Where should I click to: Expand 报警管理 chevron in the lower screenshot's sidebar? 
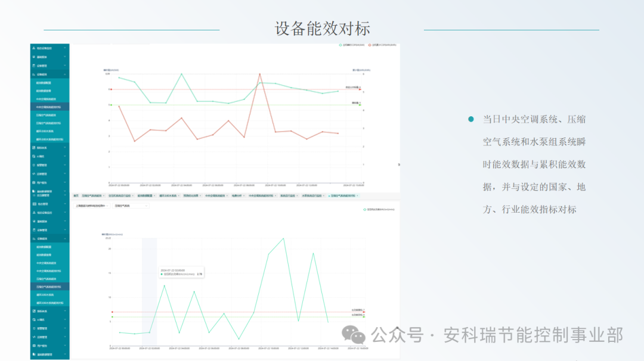(x=65, y=328)
